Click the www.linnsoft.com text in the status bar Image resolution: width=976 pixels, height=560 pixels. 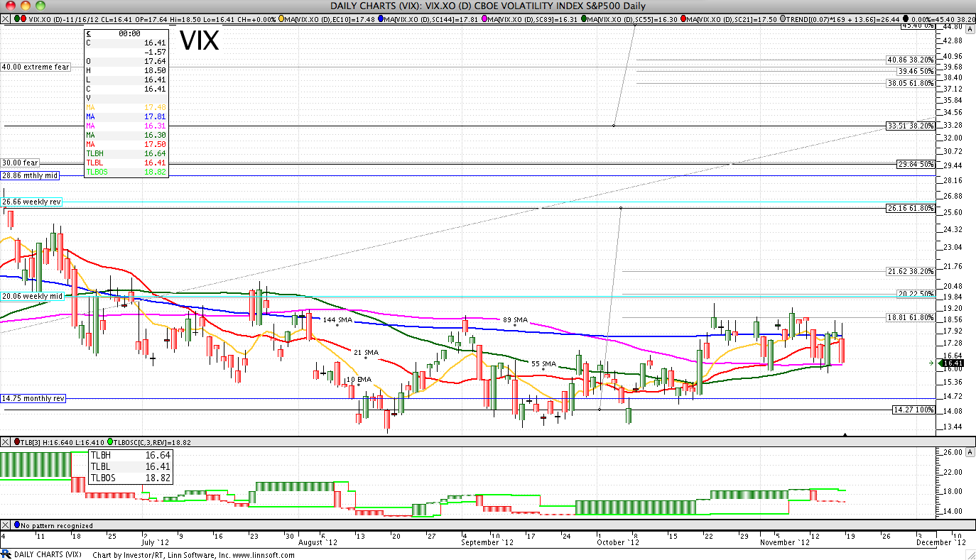[264, 554]
